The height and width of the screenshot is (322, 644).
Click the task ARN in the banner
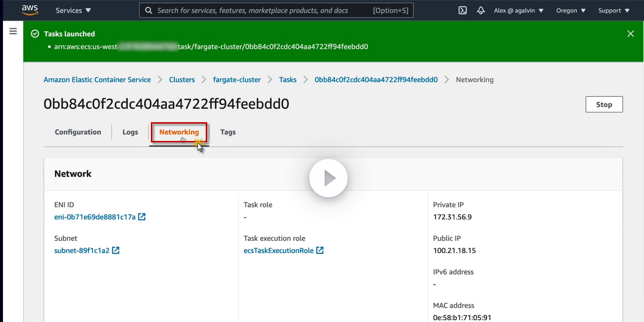pos(211,47)
